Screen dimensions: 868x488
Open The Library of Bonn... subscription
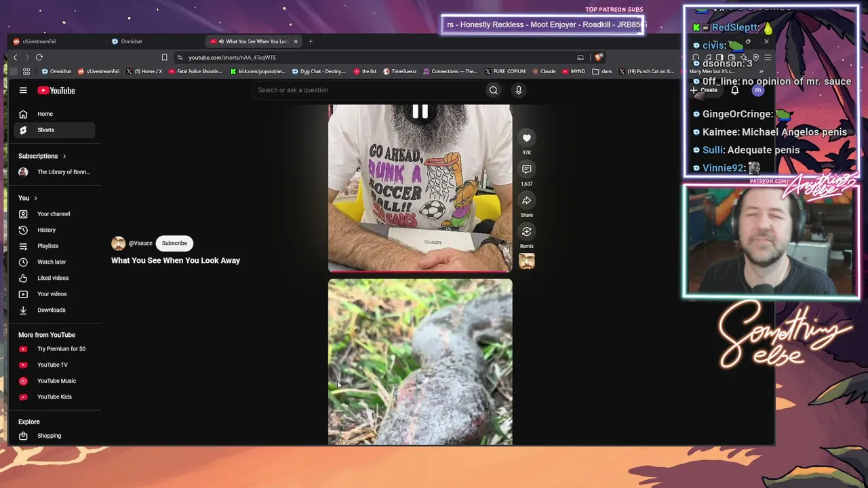tap(54, 172)
